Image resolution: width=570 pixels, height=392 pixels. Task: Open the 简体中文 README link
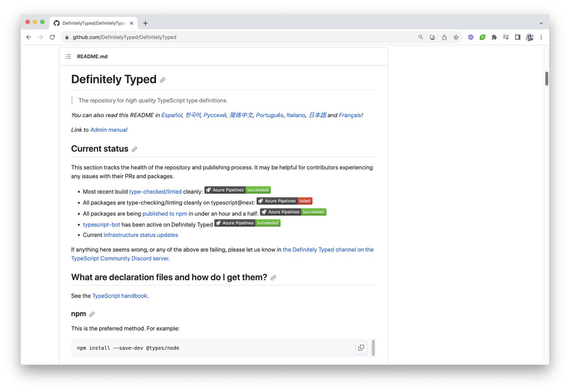pos(241,115)
